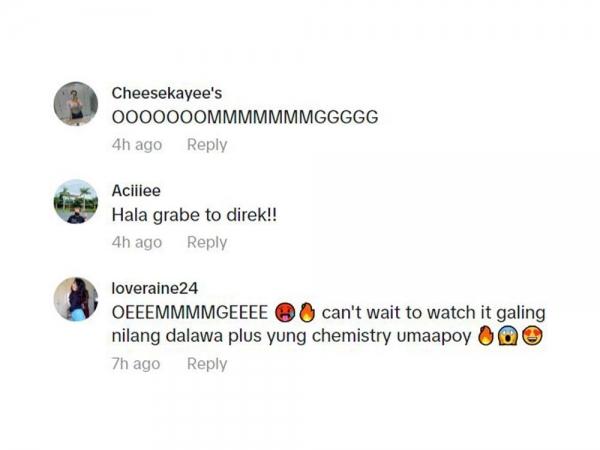Open Cheesekayee's profile picture
Viewport: 600px width, 450px height.
[x=76, y=104]
